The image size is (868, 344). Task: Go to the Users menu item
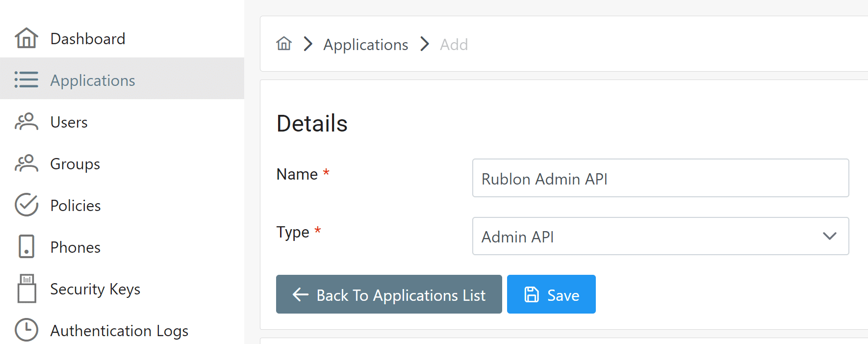pyautogui.click(x=69, y=122)
